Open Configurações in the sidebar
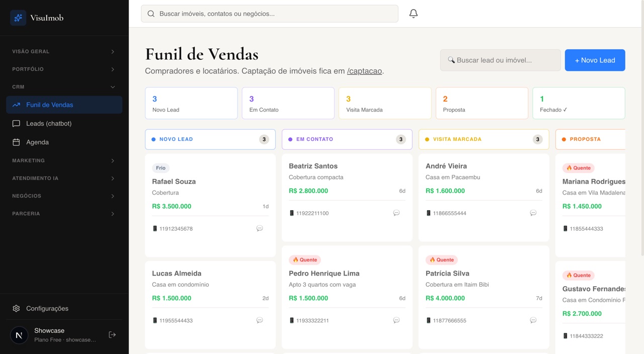Image resolution: width=644 pixels, height=354 pixels. [64, 308]
